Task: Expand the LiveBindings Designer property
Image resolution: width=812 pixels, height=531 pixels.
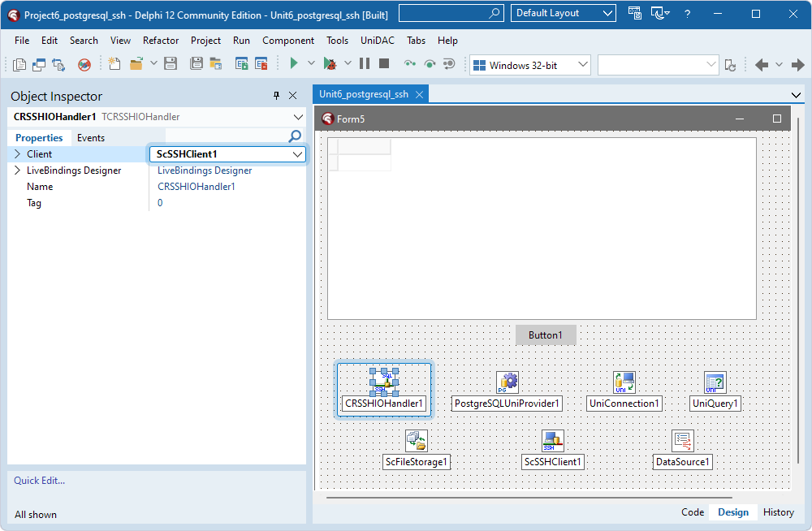Action: 15,170
